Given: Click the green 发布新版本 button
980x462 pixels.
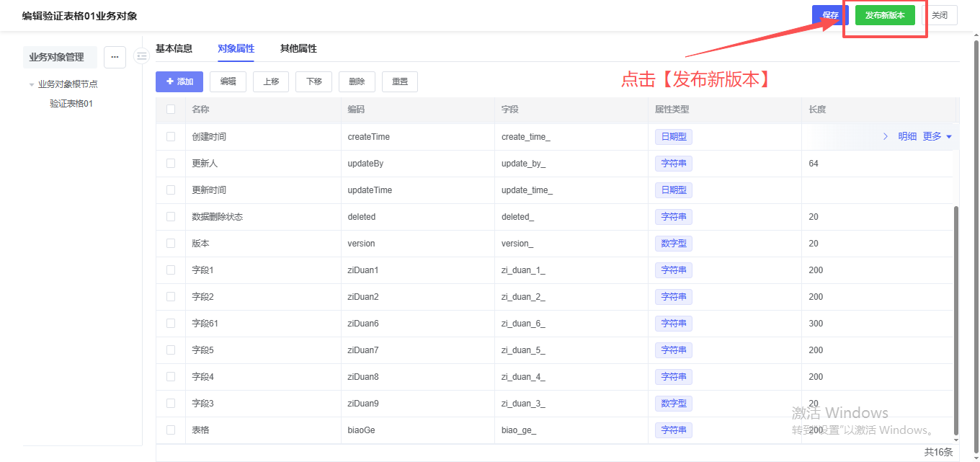Looking at the screenshot, I should pyautogui.click(x=885, y=15).
